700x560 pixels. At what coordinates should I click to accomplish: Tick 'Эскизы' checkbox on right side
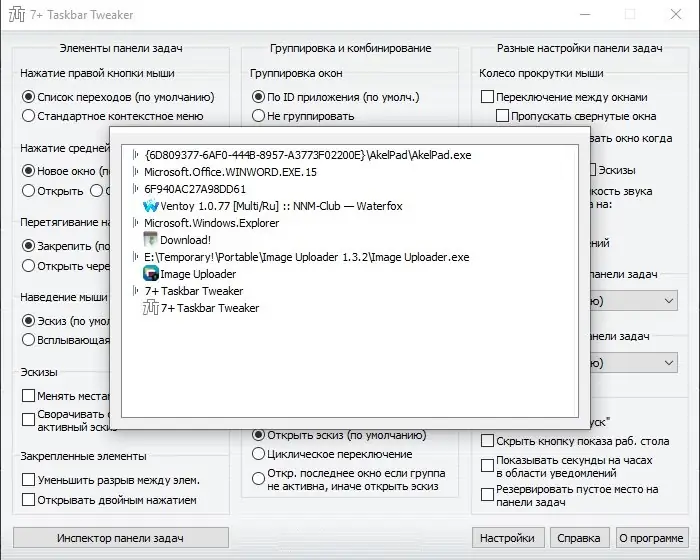tap(593, 170)
